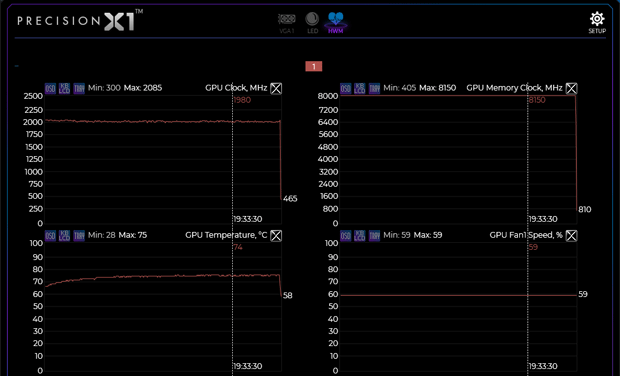Viewport: 620px width, 376px height.
Task: Close the GPU Fan1 Speed graph
Action: (x=571, y=236)
